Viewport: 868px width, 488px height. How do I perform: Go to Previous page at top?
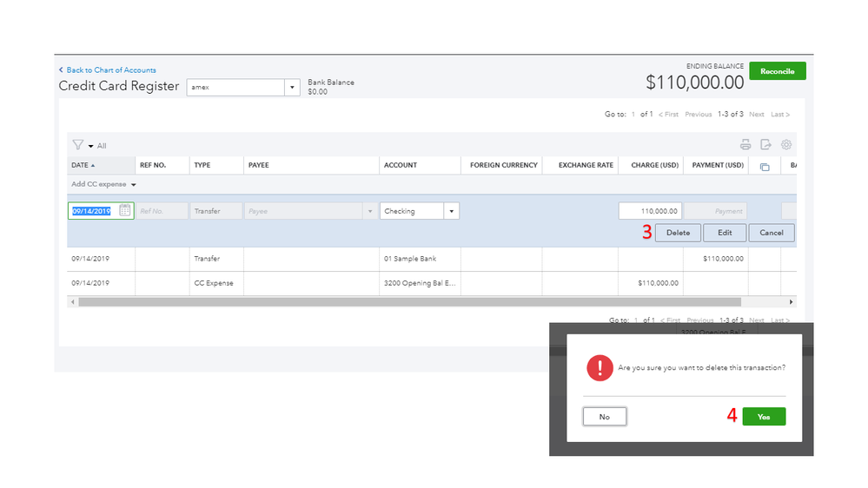[x=698, y=115]
